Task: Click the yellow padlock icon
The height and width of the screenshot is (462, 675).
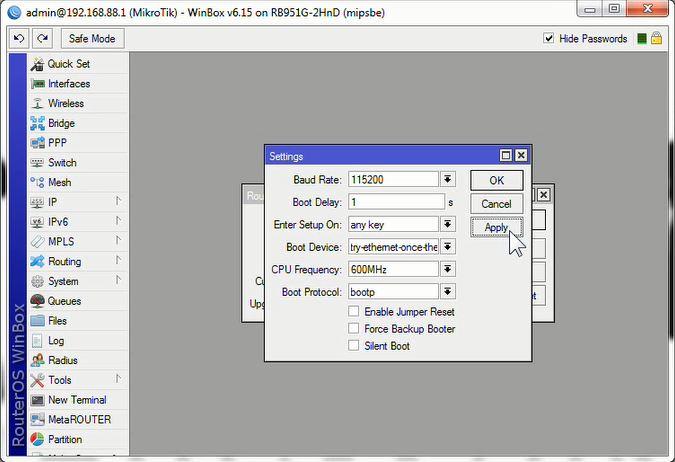Action: click(x=656, y=38)
